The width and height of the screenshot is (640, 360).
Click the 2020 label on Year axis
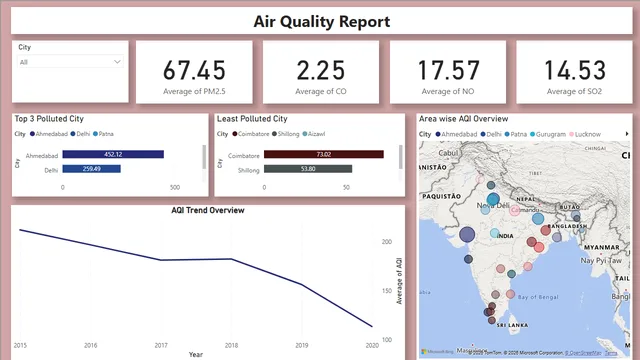click(372, 345)
